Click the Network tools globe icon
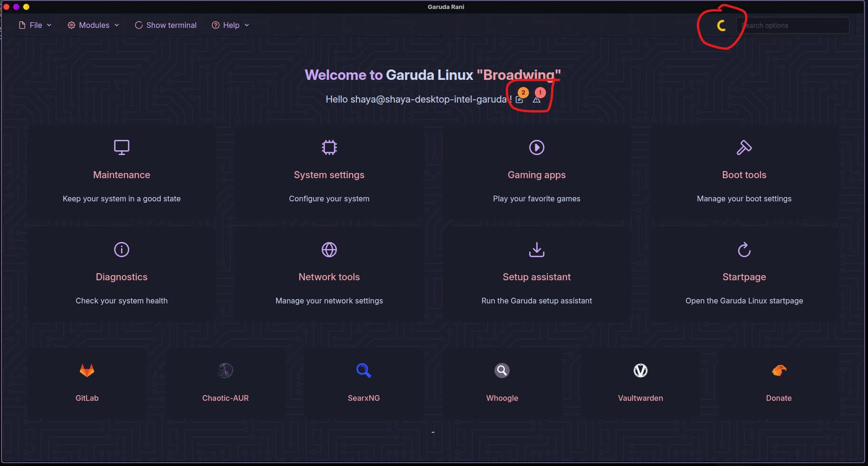Viewport: 868px width, 466px height. (329, 250)
